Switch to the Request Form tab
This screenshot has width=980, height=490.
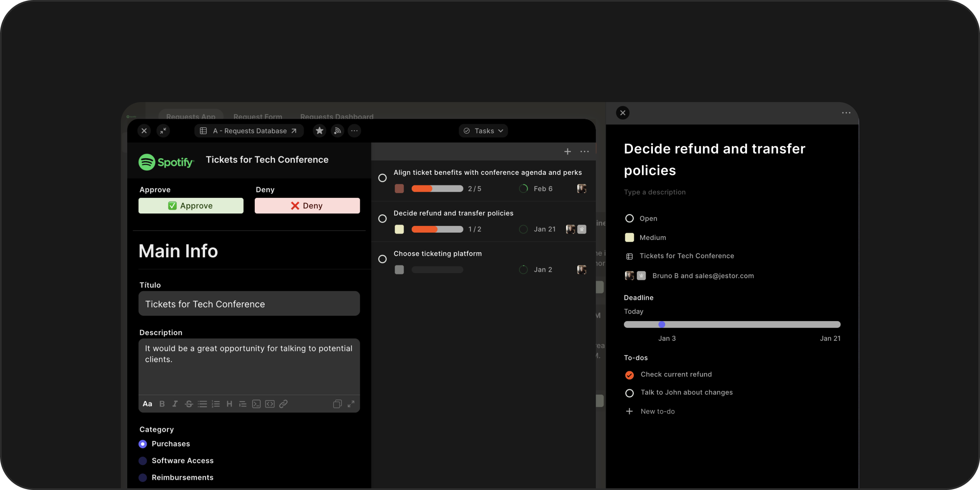click(257, 117)
